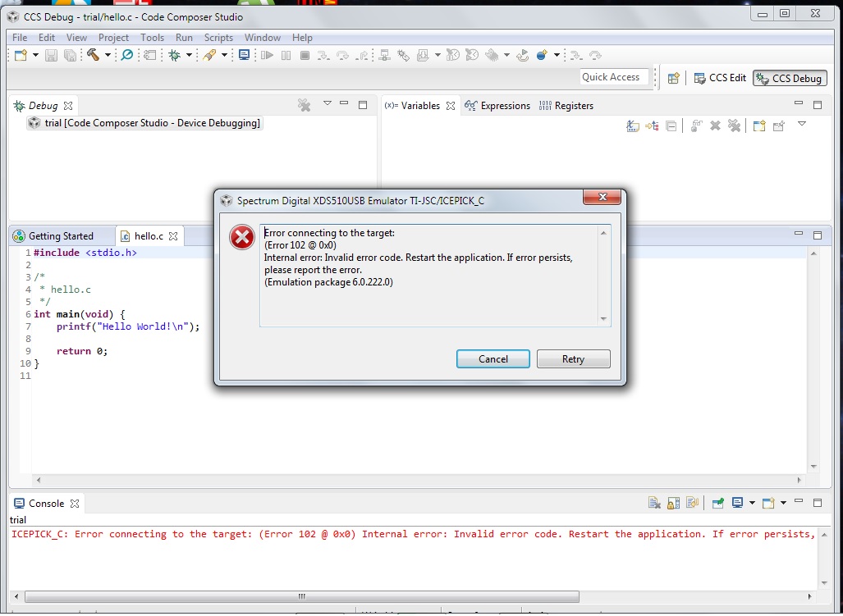The height and width of the screenshot is (616, 843).
Task: Toggle Scroll Lock in the Console toolbar
Action: (x=671, y=503)
